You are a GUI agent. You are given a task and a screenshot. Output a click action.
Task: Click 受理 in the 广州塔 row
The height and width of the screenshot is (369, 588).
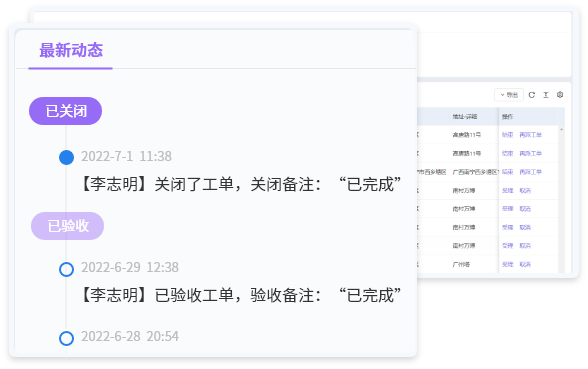coord(507,264)
